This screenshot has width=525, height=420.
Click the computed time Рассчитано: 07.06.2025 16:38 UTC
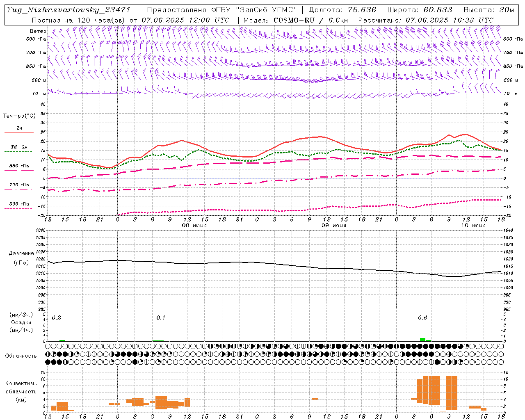pyautogui.click(x=426, y=20)
